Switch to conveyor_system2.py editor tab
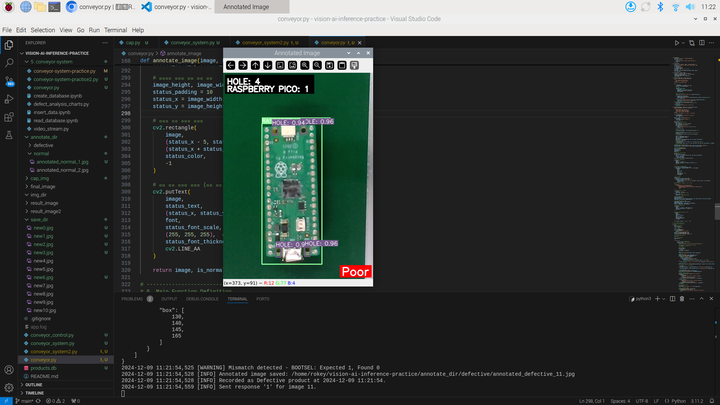The height and width of the screenshot is (405, 720). click(270, 43)
